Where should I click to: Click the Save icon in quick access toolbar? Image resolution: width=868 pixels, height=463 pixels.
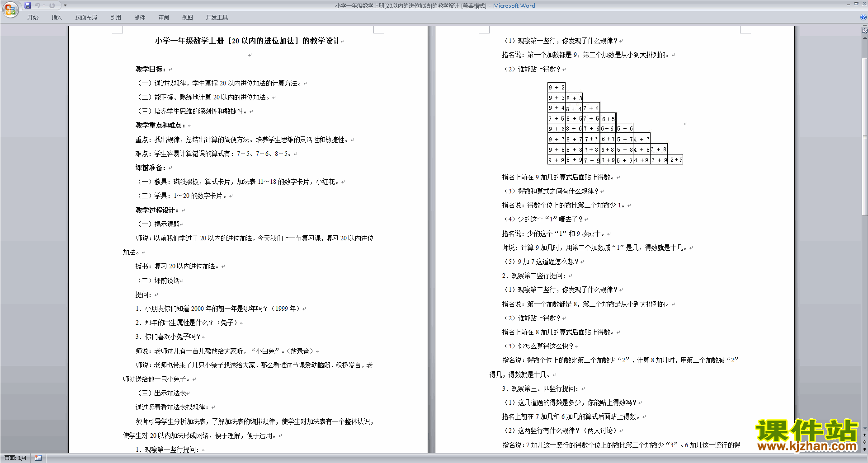pos(28,5)
